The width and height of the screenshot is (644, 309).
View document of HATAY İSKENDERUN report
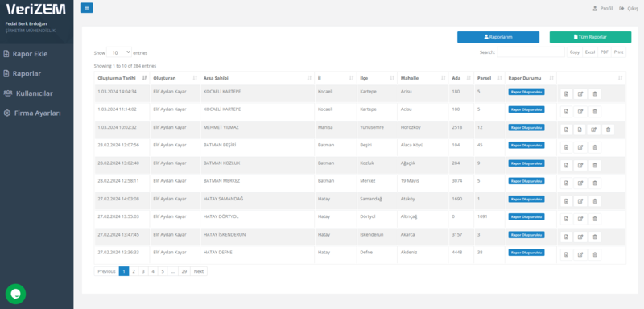tap(566, 237)
